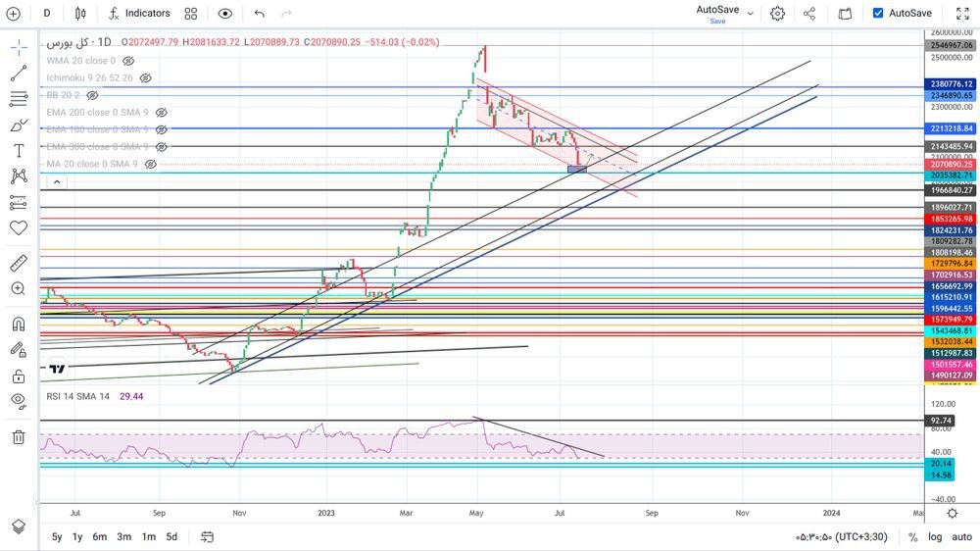Open the D timeframe interval dropdown
980x551 pixels.
pos(47,14)
